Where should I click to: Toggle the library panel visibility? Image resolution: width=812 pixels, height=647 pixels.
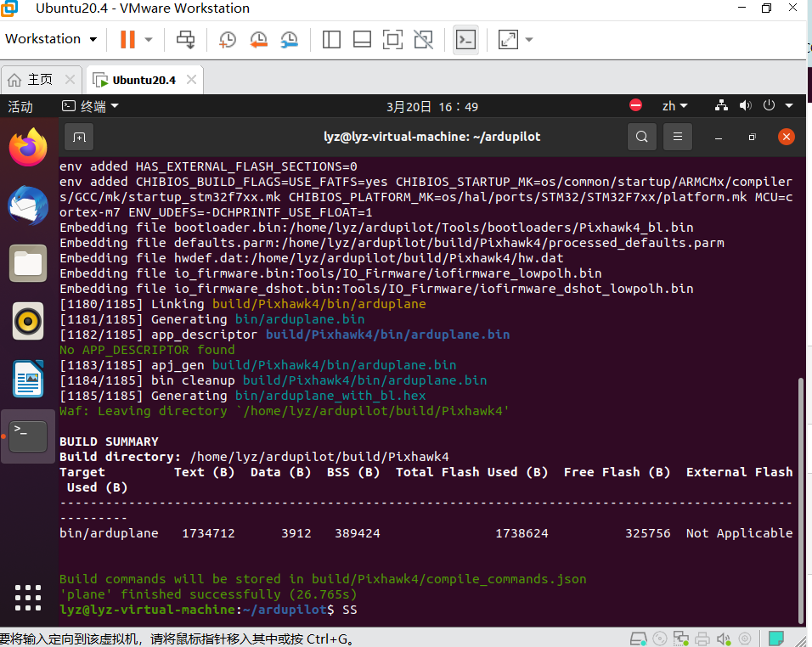point(331,39)
